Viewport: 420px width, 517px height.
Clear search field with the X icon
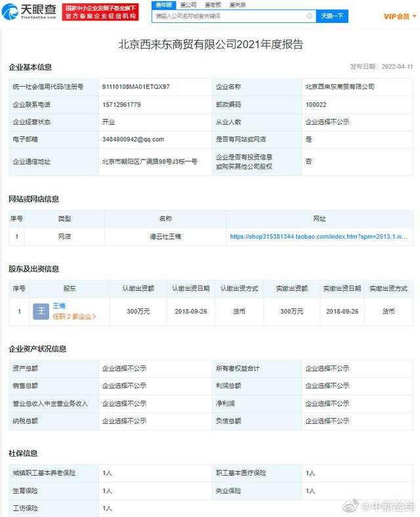coord(309,16)
